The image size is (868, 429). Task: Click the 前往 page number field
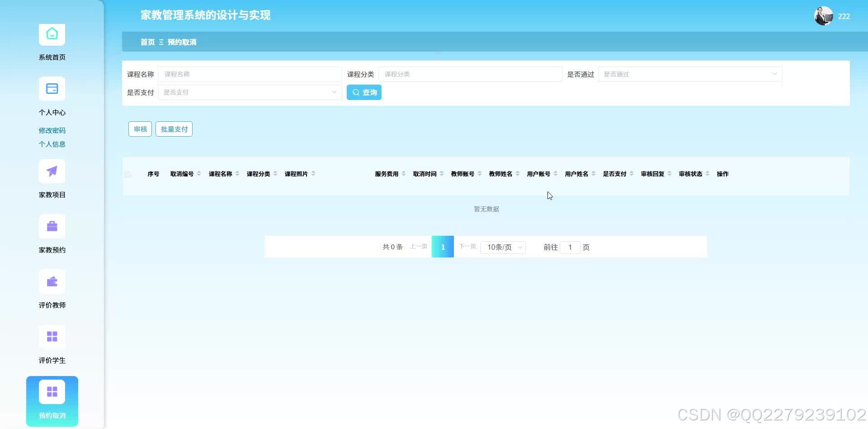point(570,247)
